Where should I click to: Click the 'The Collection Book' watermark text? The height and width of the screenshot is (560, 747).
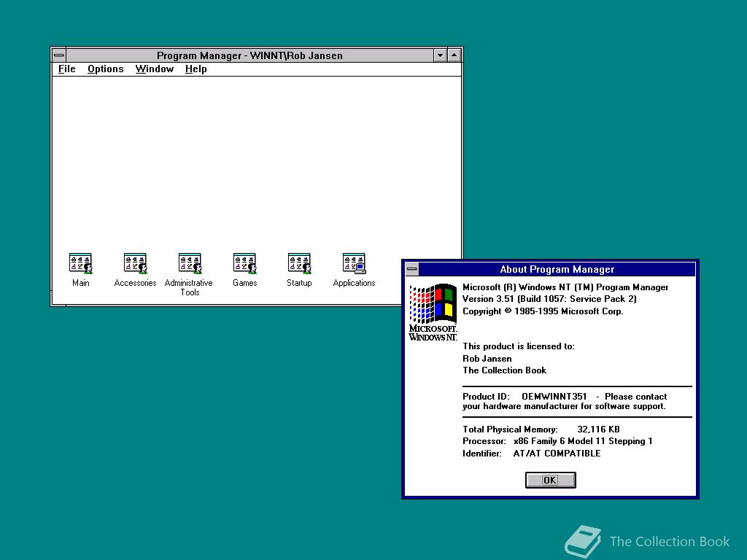(x=669, y=542)
